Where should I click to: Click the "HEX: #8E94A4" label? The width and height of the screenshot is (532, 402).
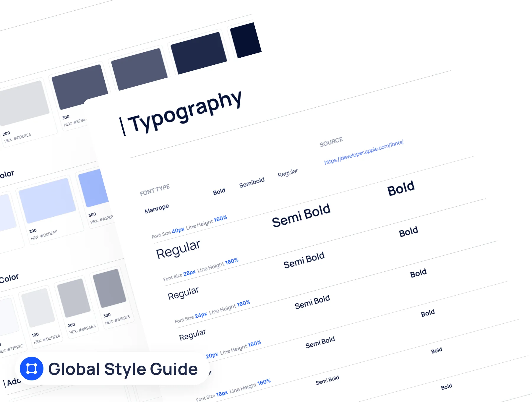point(82,330)
